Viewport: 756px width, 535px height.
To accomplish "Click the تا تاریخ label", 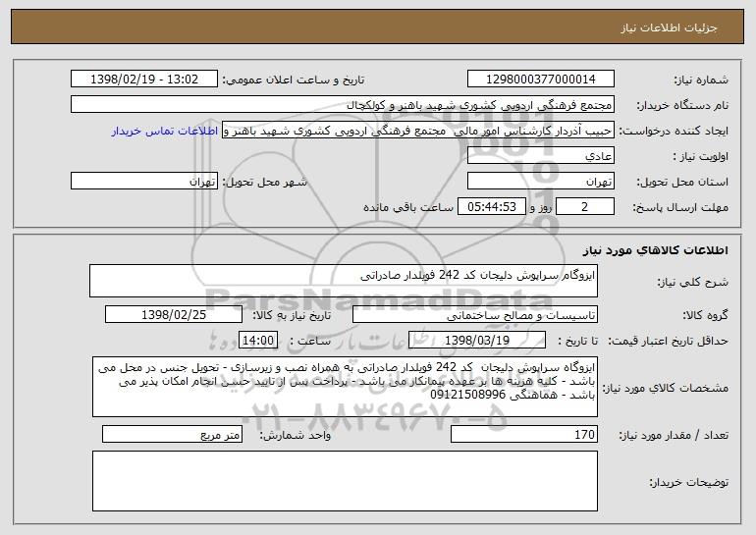I will point(577,342).
